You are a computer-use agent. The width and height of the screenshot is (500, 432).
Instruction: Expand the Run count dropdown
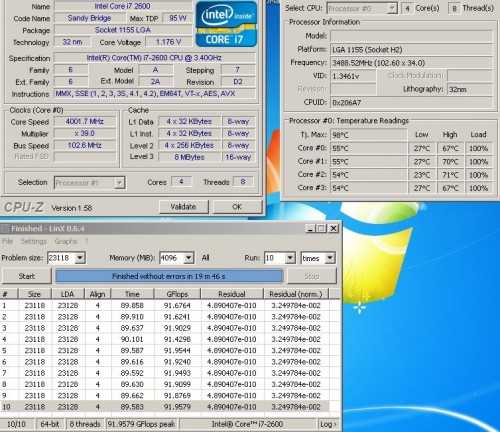pos(290,258)
